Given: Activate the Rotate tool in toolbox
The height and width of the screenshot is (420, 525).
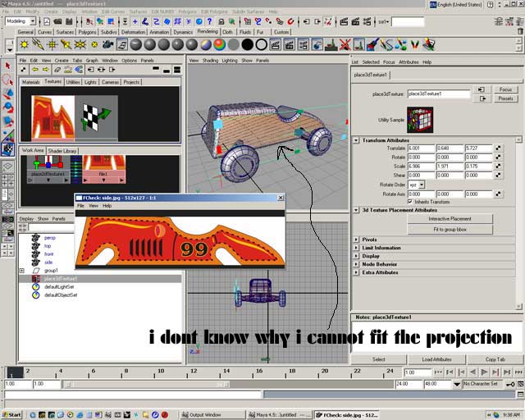Looking at the screenshot, I should click(x=7, y=107).
